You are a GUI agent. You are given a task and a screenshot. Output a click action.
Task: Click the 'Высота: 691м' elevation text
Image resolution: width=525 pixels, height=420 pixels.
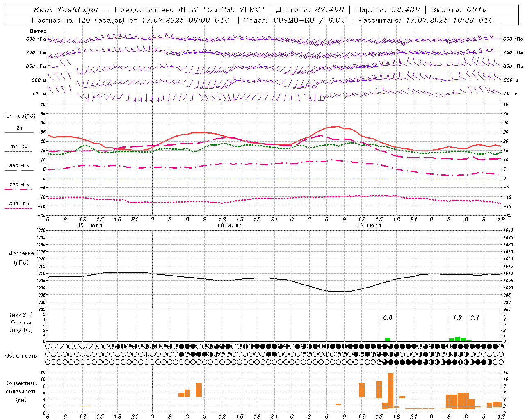point(459,10)
